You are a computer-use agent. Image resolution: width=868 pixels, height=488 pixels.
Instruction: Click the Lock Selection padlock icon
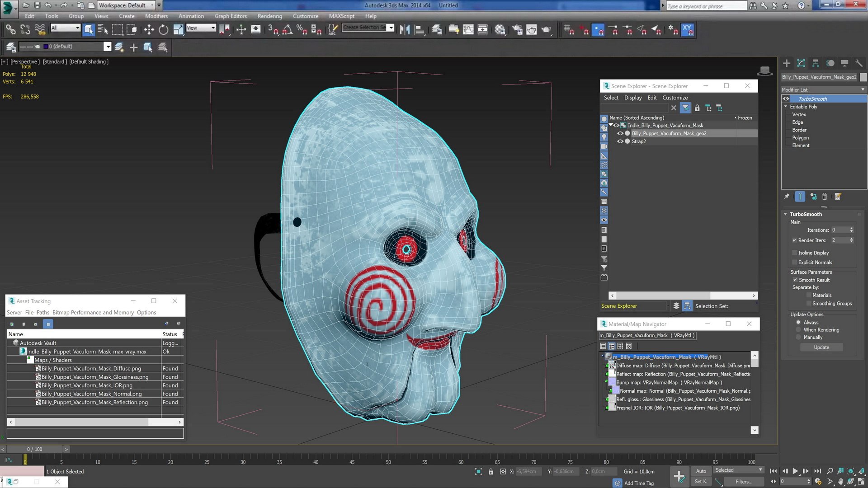491,472
